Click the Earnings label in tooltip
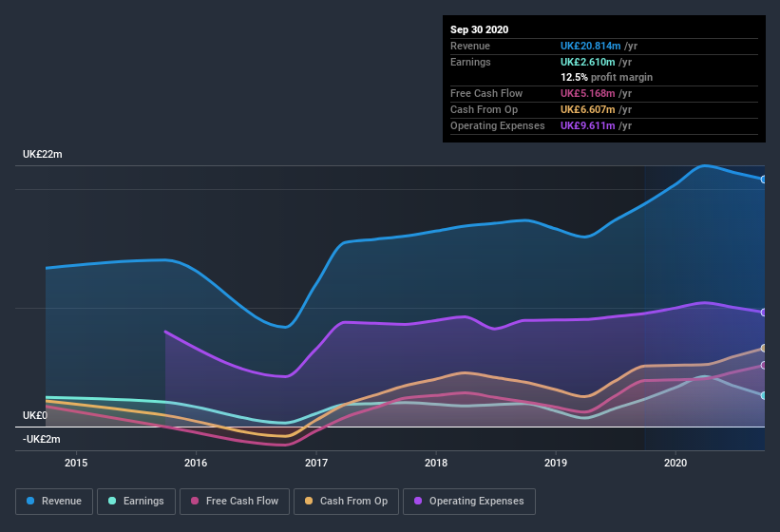This screenshot has height=532, width=780. pos(470,62)
